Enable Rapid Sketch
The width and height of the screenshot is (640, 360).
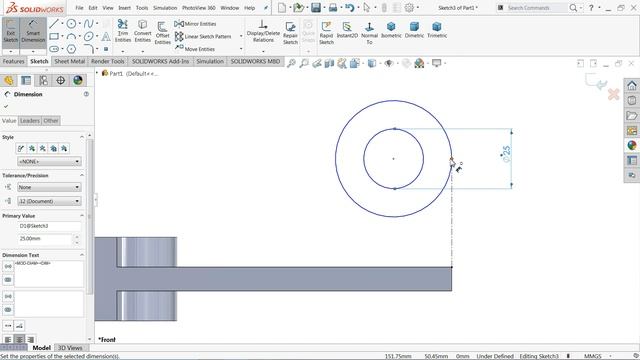point(326,33)
